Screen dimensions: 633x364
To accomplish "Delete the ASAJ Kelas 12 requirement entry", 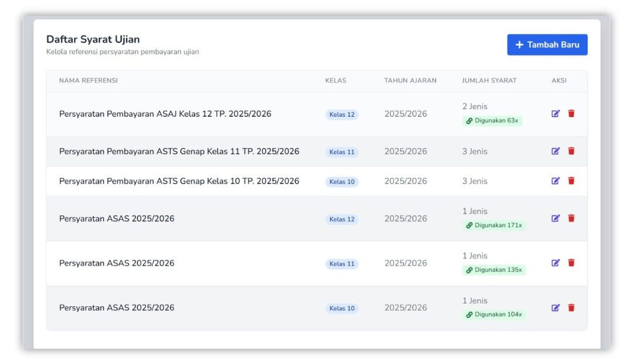I will coord(571,114).
